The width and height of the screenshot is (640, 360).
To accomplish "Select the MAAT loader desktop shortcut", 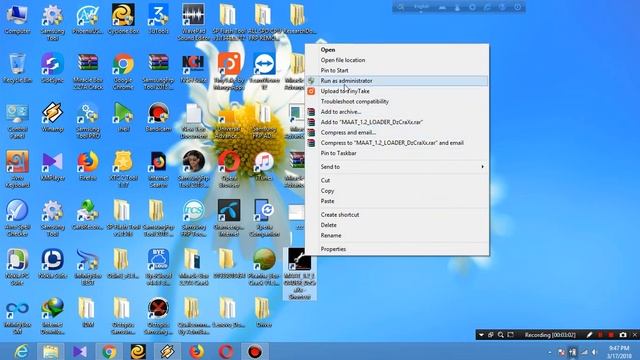I will point(300,273).
